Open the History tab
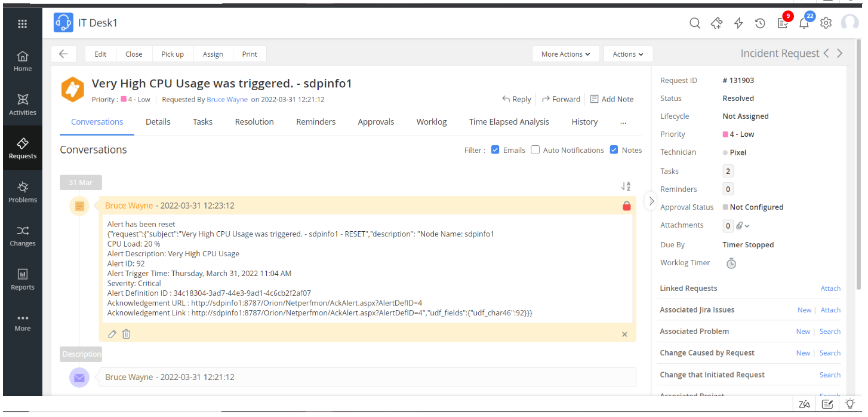This screenshot has height=417, width=868. (x=584, y=122)
